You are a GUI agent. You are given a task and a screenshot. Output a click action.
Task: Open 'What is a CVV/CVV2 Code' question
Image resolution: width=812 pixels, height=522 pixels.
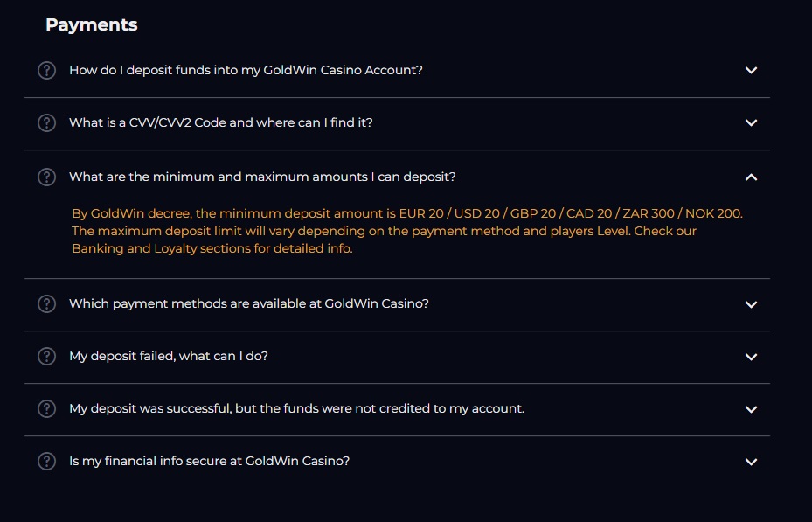(221, 122)
